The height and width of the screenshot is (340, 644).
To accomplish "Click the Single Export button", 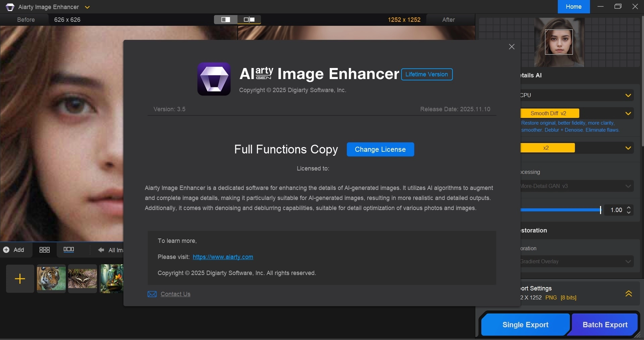I will click(x=525, y=325).
